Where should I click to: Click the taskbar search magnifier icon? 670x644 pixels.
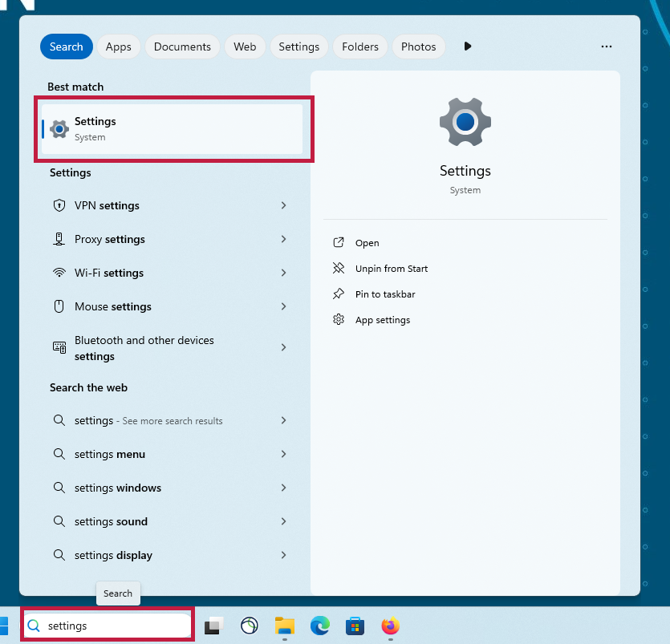pyautogui.click(x=34, y=626)
